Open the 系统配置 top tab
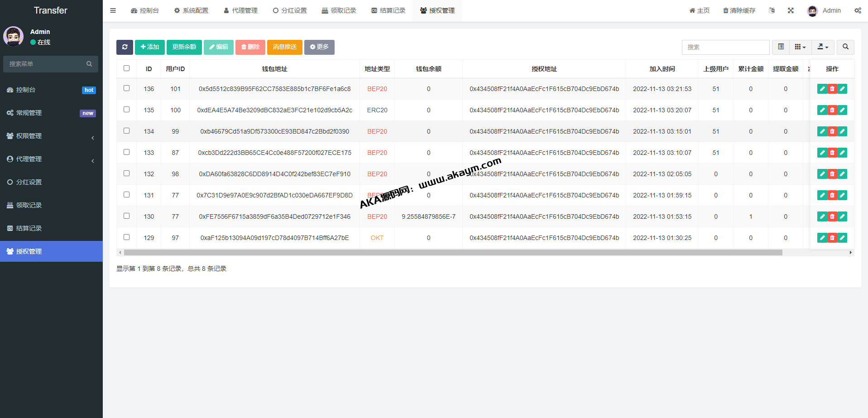 coord(191,10)
